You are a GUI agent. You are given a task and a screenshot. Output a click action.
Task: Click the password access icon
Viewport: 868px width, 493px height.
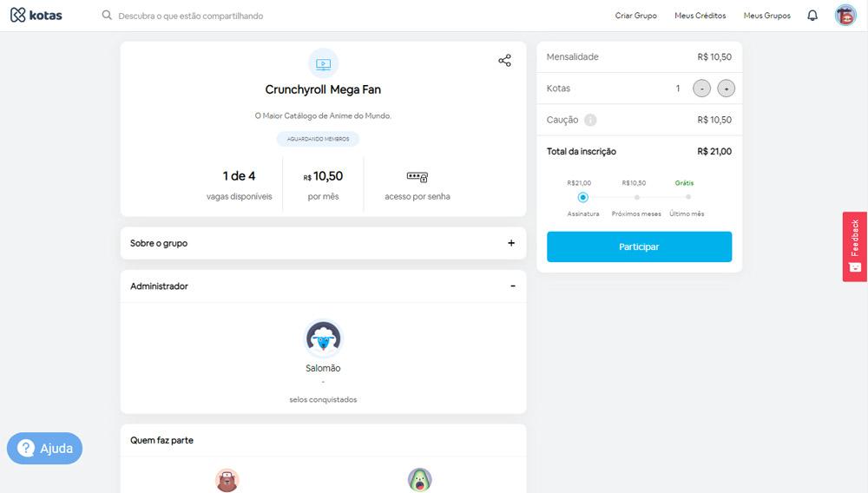[x=418, y=176]
